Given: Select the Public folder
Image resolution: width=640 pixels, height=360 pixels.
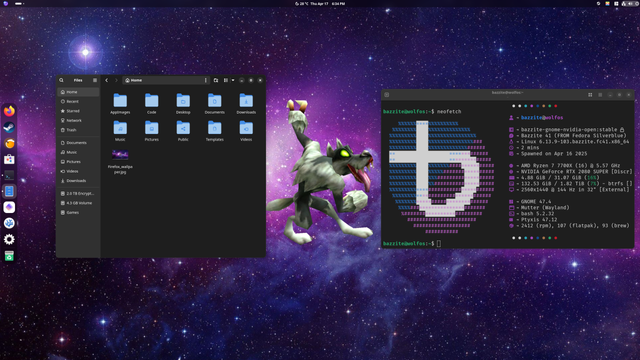Looking at the screenshot, I should click(183, 131).
